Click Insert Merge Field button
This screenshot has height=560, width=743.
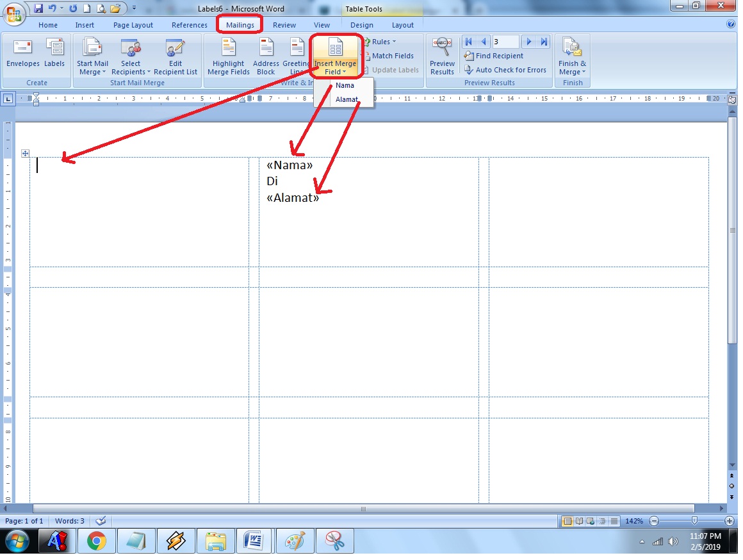(x=336, y=57)
